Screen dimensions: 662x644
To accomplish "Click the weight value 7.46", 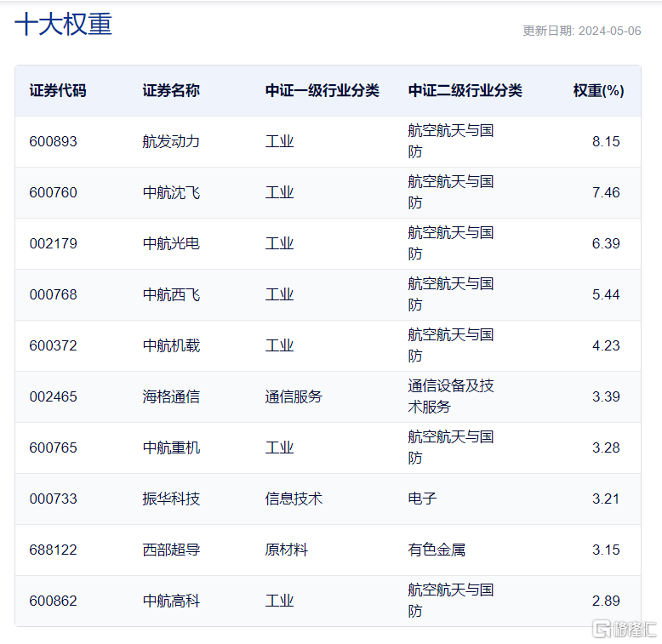I will (606, 192).
